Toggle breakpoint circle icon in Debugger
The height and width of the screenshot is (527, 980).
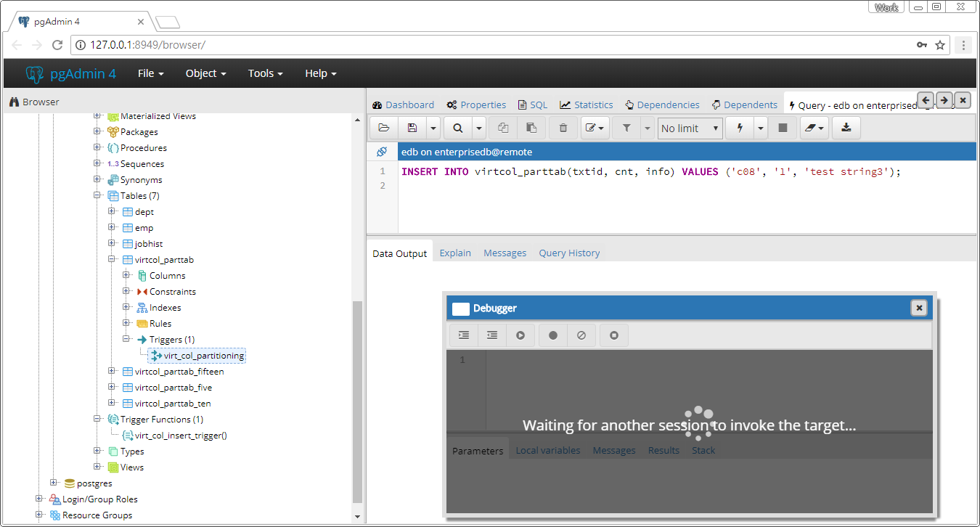coord(553,335)
